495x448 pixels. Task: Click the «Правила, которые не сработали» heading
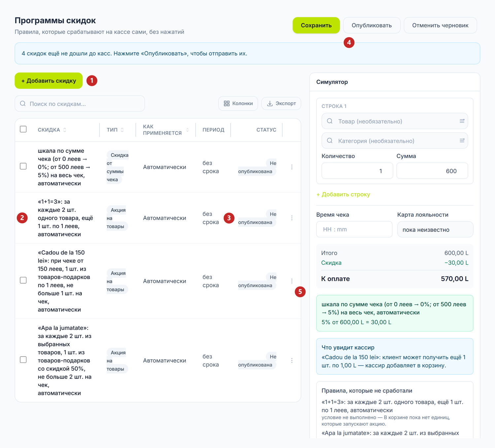click(367, 391)
